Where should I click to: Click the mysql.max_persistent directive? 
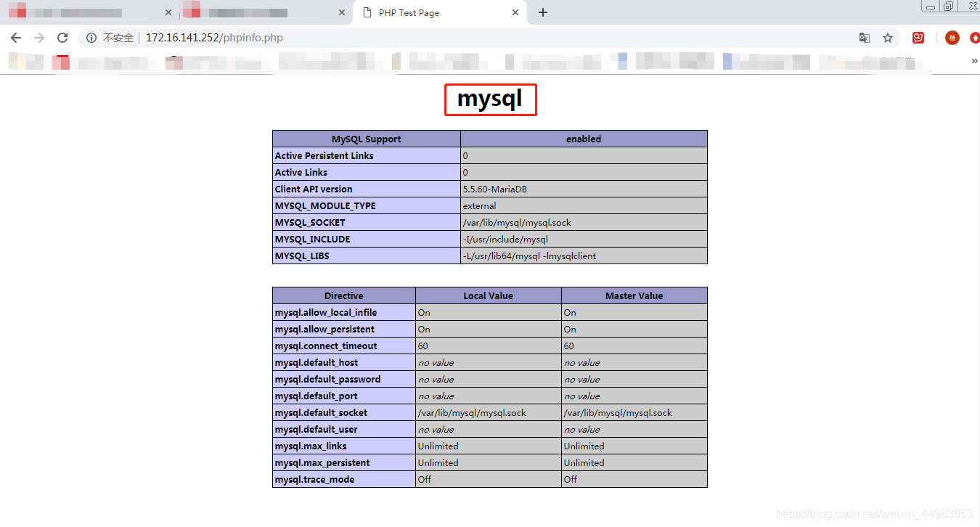click(322, 462)
